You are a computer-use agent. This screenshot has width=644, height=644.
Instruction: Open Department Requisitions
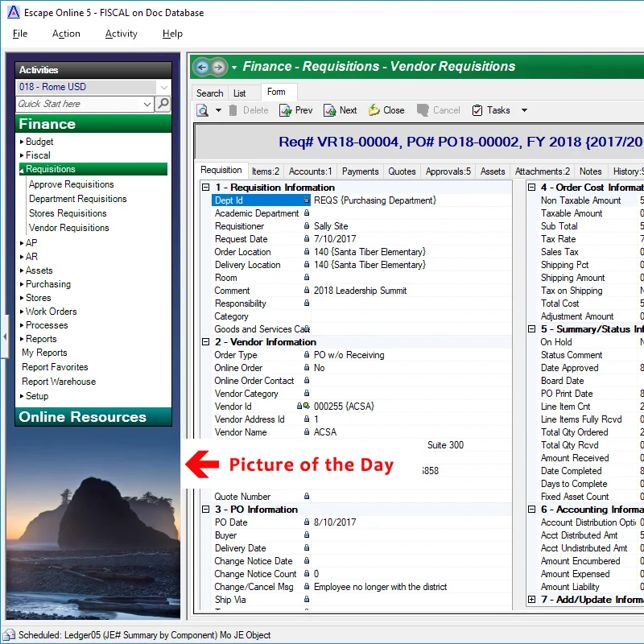(77, 199)
